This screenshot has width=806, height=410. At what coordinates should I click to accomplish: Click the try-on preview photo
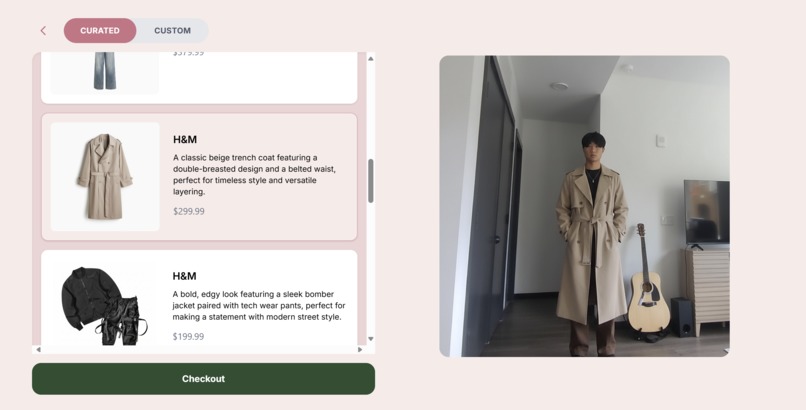coord(584,206)
